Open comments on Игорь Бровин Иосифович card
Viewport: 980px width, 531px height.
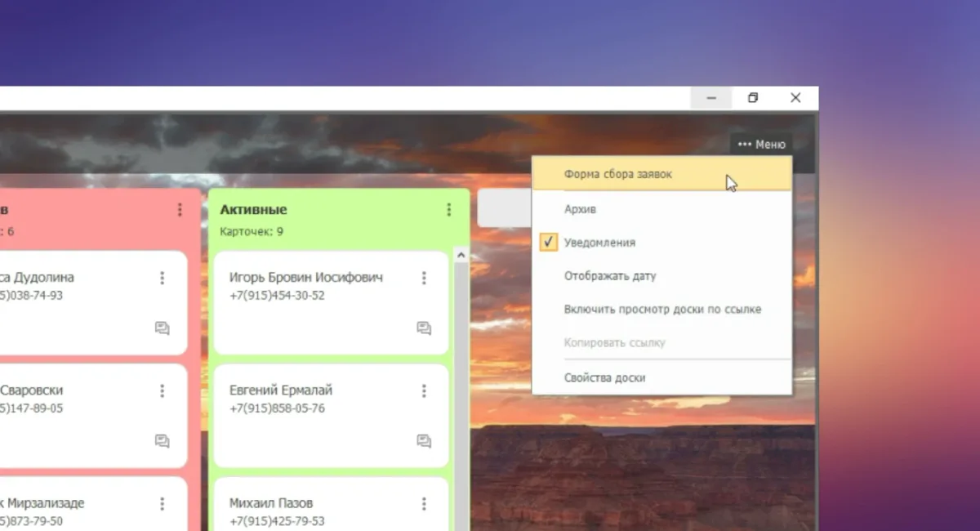(424, 328)
